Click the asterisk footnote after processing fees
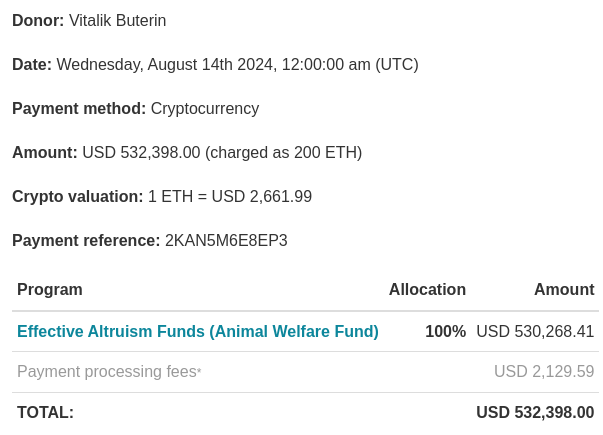The width and height of the screenshot is (603, 435). pyautogui.click(x=199, y=370)
